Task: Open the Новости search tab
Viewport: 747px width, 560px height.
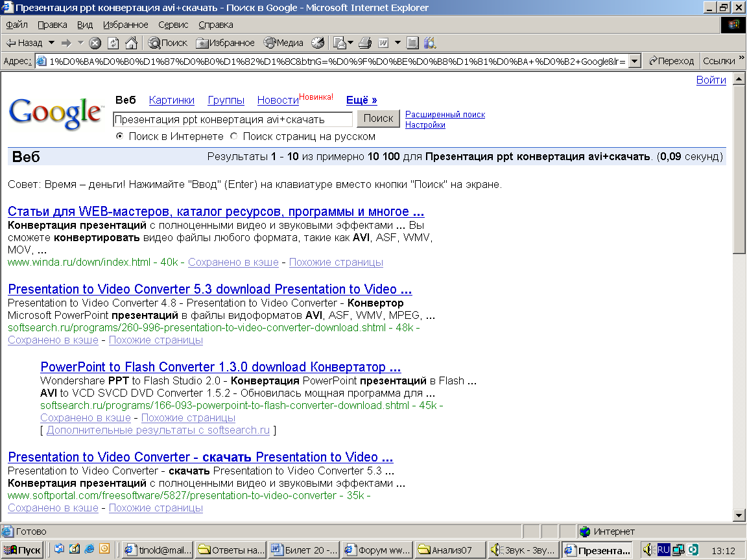Action: 278,100
